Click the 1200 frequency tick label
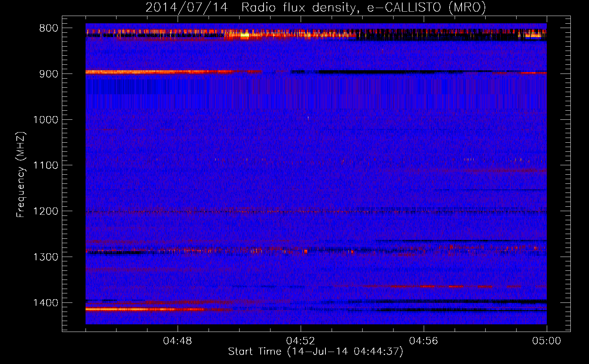Viewport: 589px width, 364px height. 46,211
